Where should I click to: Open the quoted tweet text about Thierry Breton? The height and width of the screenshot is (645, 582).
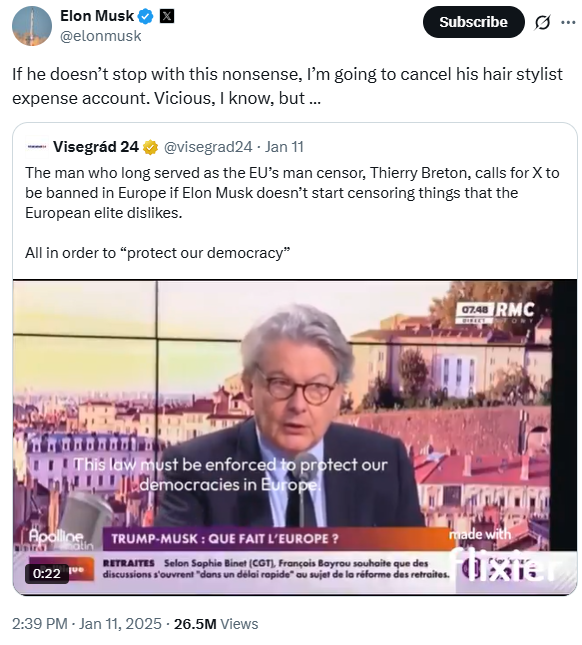pyautogui.click(x=292, y=213)
